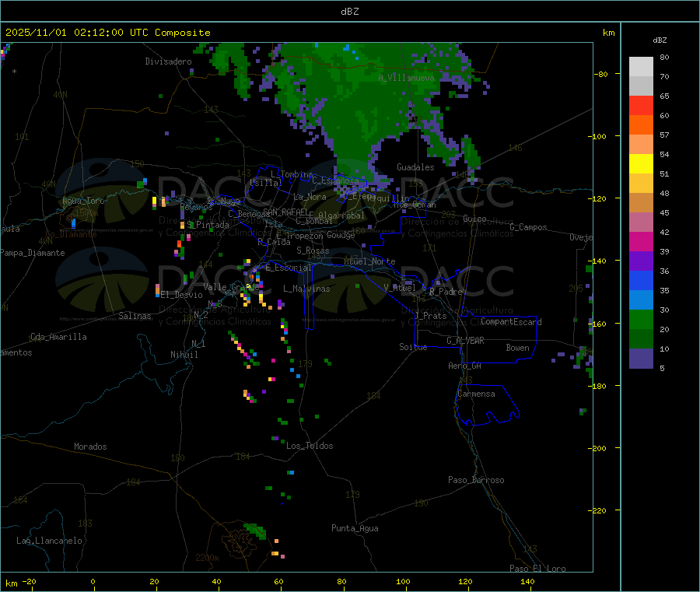The height and width of the screenshot is (592, 700).
Task: Click the Atuel_Norte label
Action: [369, 261]
